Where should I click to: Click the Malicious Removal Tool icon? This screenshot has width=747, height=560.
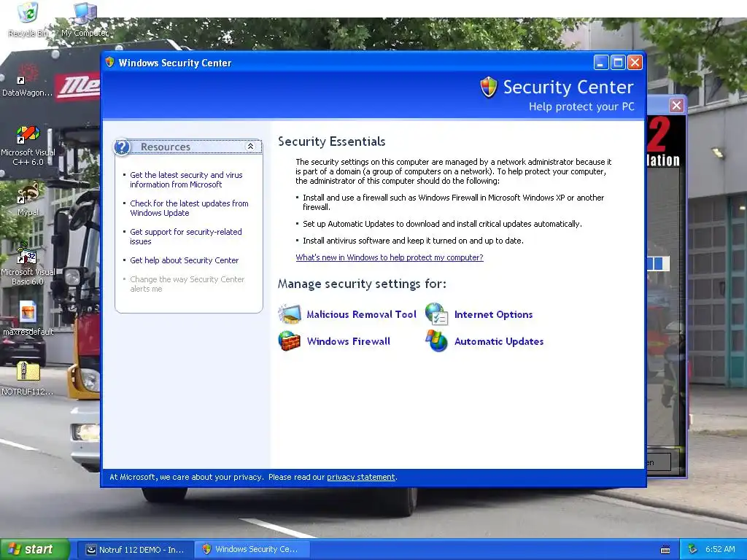point(290,314)
